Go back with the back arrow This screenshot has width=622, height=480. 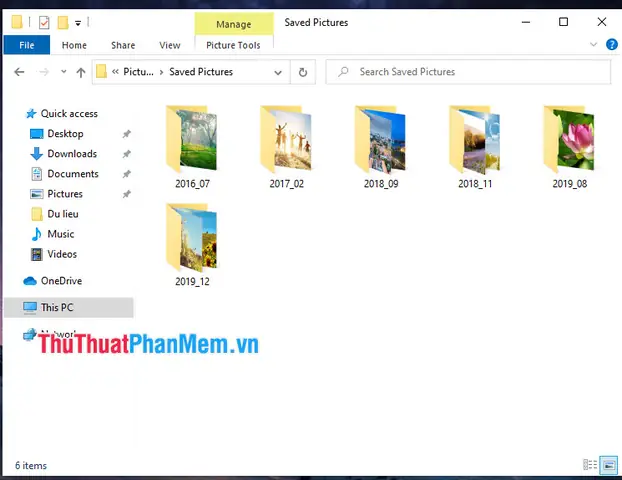point(19,72)
